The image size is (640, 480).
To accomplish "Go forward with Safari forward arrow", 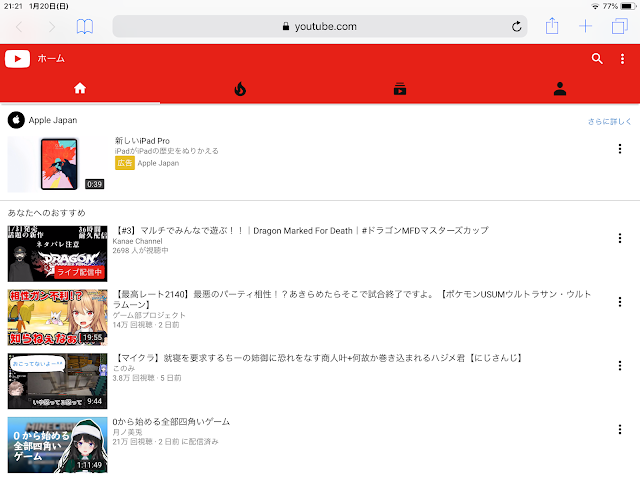I will pyautogui.click(x=52, y=27).
